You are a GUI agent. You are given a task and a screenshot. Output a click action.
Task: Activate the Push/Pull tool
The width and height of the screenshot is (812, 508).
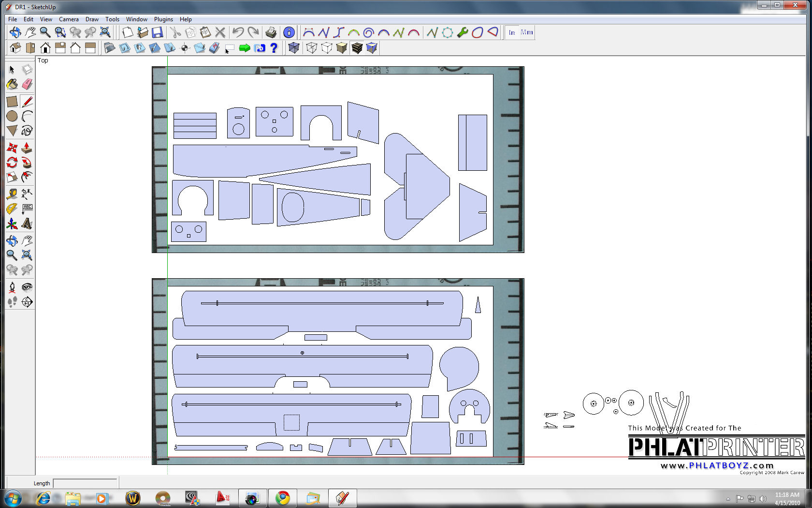pos(27,148)
